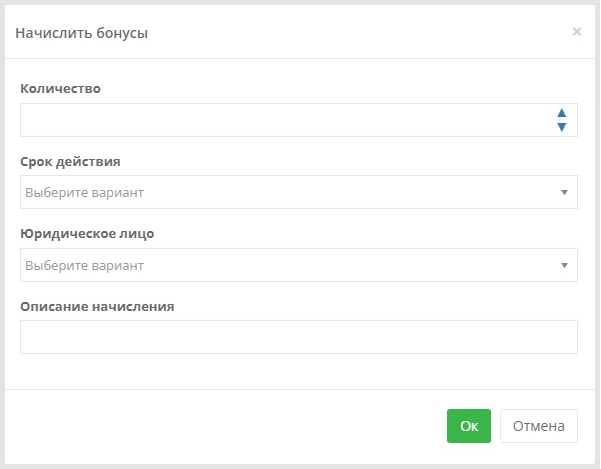
Task: Open the Срок действия dropdown
Action: tap(299, 192)
